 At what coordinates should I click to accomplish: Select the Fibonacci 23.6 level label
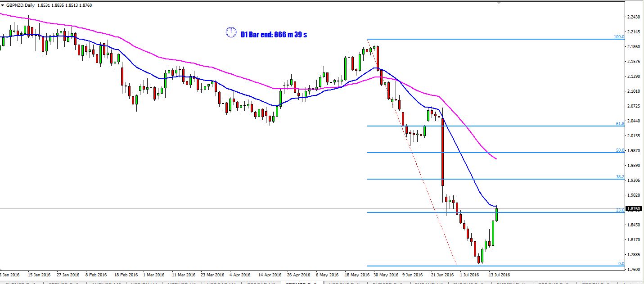620,210
